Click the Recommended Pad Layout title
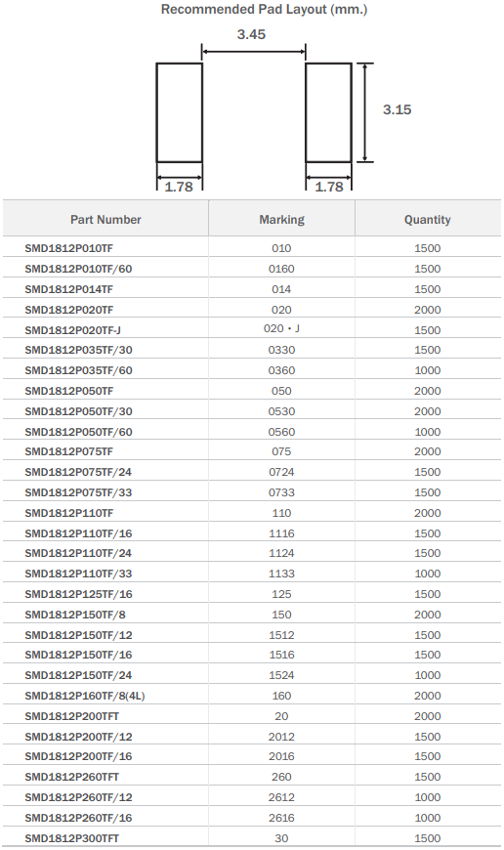The height and width of the screenshot is (850, 504). coord(265,9)
